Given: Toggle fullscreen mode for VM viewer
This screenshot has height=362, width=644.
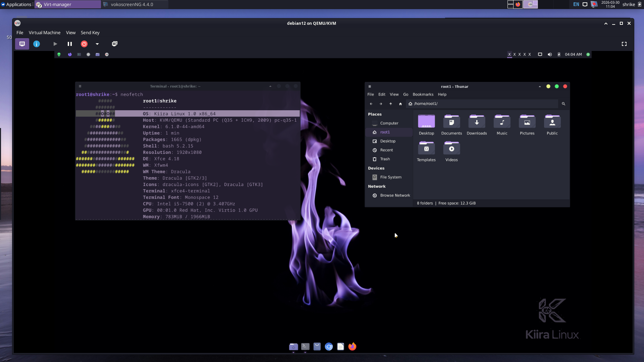Looking at the screenshot, I should pyautogui.click(x=624, y=44).
